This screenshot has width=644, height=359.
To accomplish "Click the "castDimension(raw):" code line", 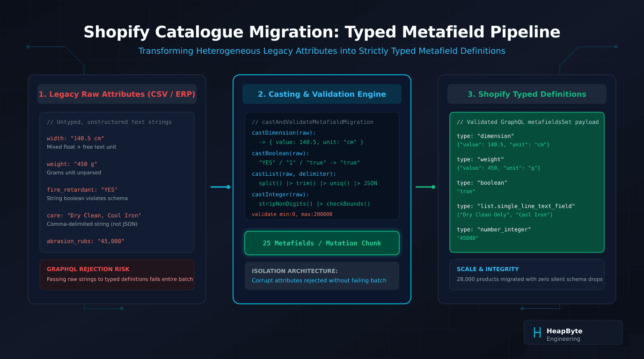I will click(x=284, y=133).
